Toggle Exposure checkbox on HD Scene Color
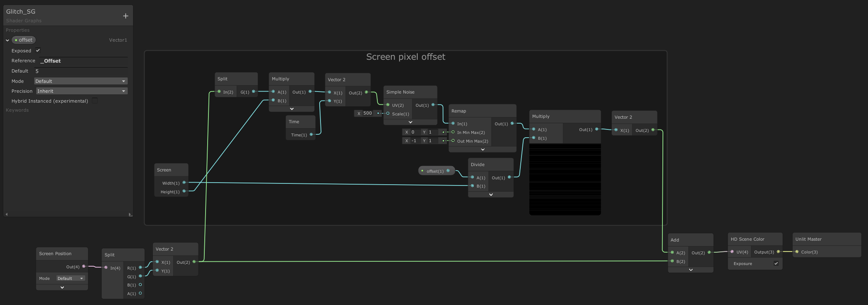 click(776, 263)
